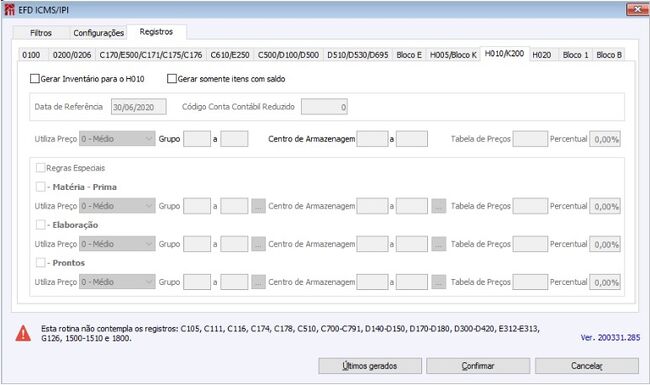This screenshot has height=385, width=650.
Task: Open the top Utiliza Preço dropdown
Action: pos(117,139)
